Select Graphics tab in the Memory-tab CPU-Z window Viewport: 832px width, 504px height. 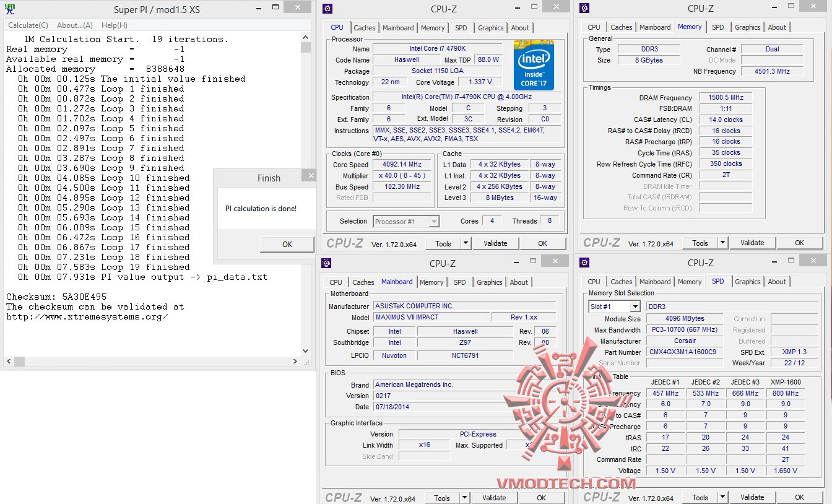(748, 27)
